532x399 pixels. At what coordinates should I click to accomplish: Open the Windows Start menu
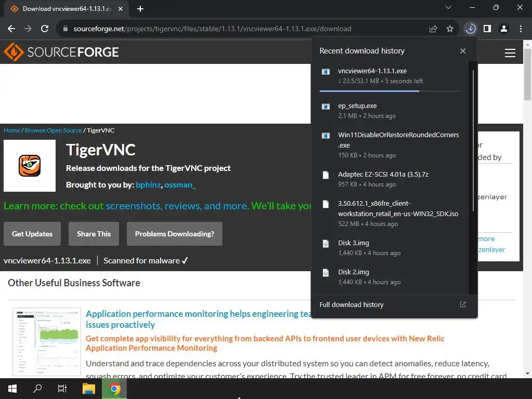point(12,389)
